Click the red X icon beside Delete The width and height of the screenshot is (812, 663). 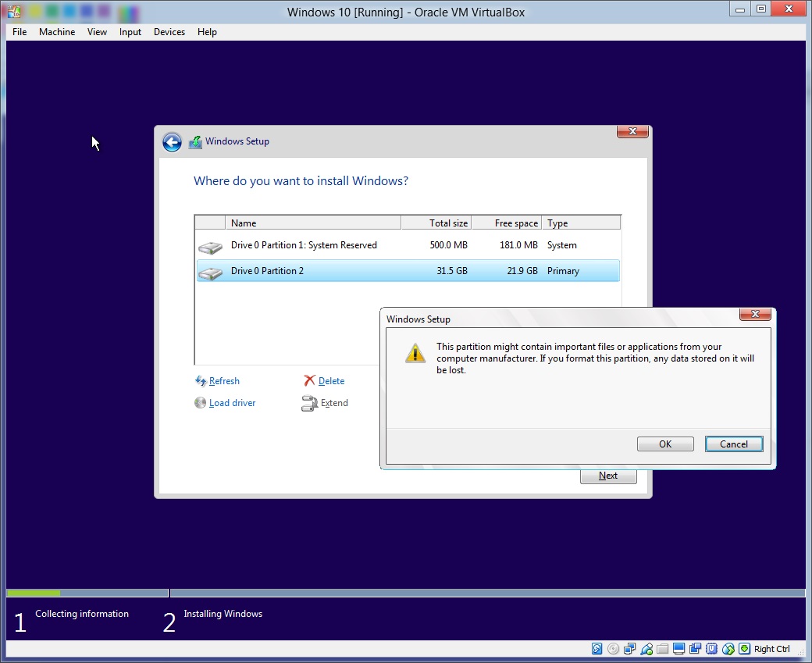point(309,381)
